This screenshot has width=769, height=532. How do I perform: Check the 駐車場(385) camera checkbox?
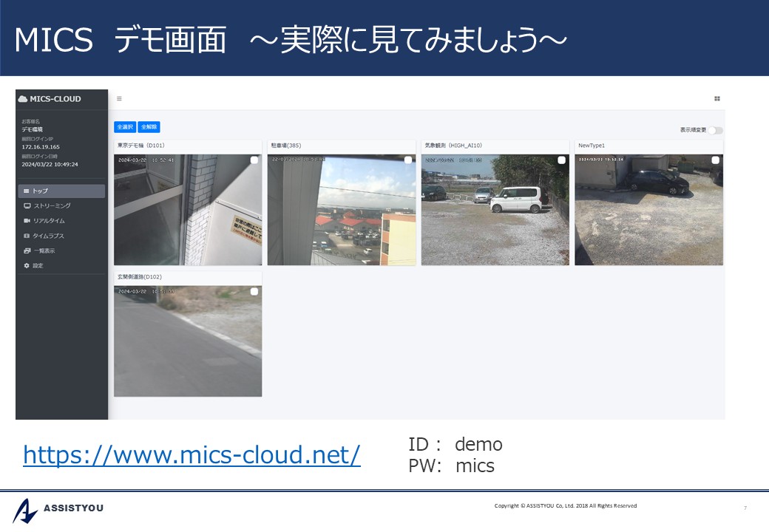click(x=408, y=160)
